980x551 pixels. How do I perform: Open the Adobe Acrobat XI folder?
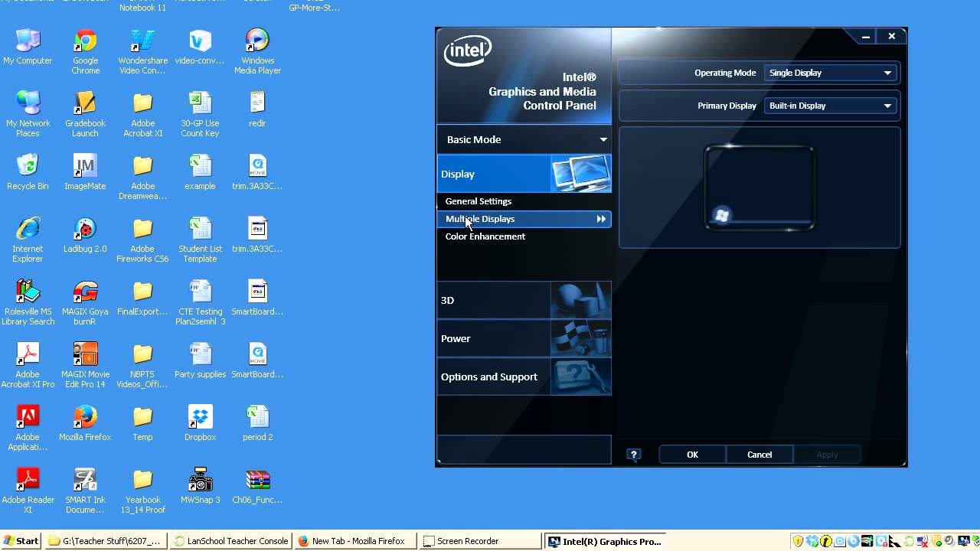[142, 115]
